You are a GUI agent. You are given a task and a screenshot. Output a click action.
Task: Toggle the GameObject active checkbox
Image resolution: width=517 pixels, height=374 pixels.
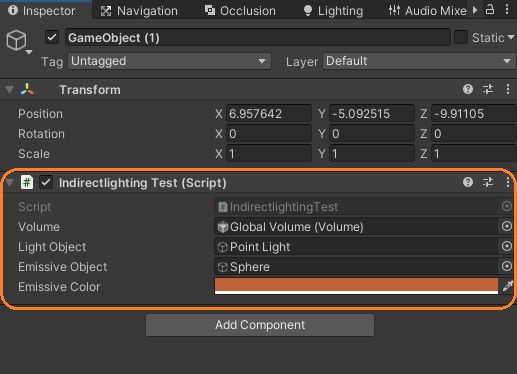point(52,37)
